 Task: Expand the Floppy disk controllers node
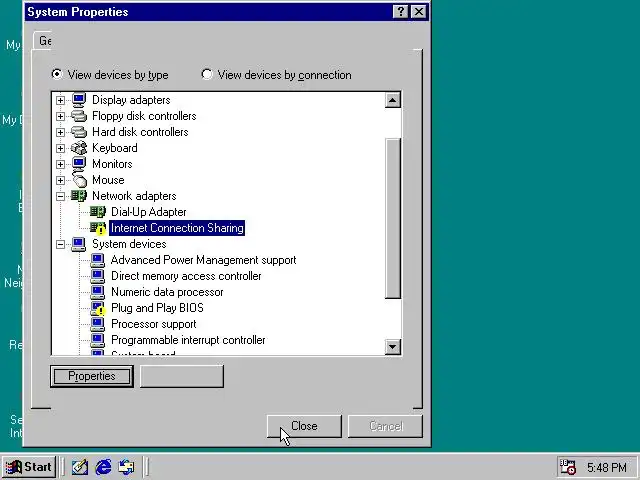pyautogui.click(x=60, y=116)
